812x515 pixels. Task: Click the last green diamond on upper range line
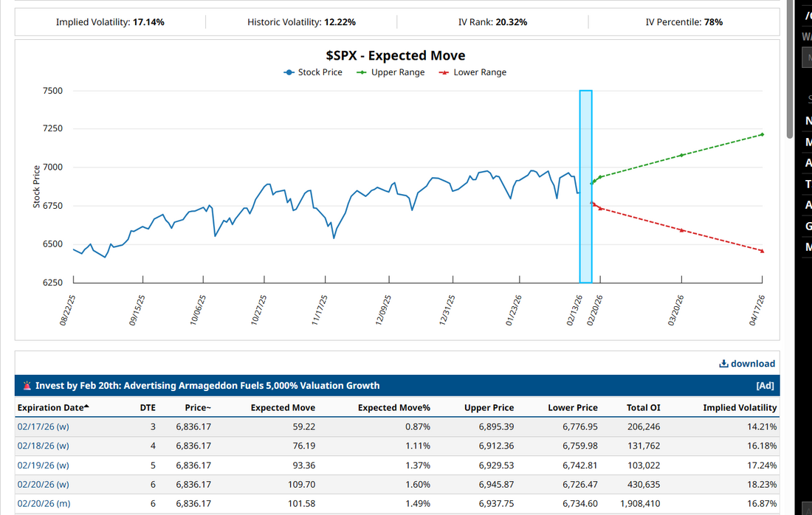[x=762, y=134]
